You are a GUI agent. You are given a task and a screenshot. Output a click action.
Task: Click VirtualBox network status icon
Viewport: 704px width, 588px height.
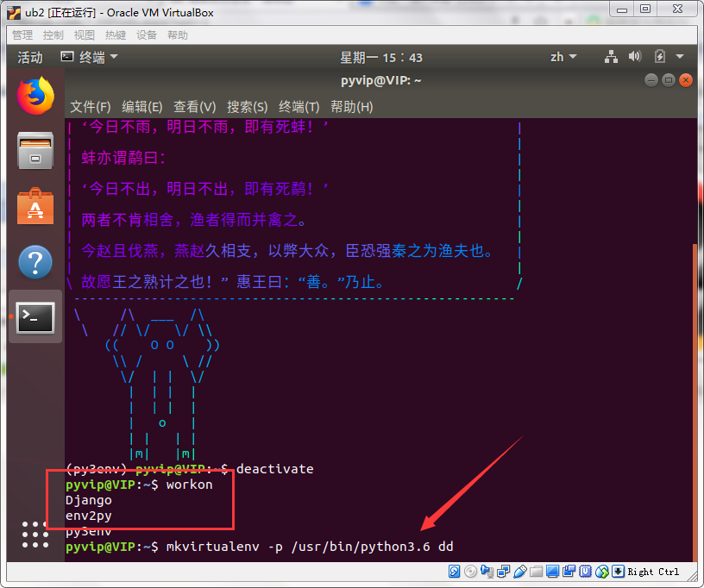pos(503,572)
